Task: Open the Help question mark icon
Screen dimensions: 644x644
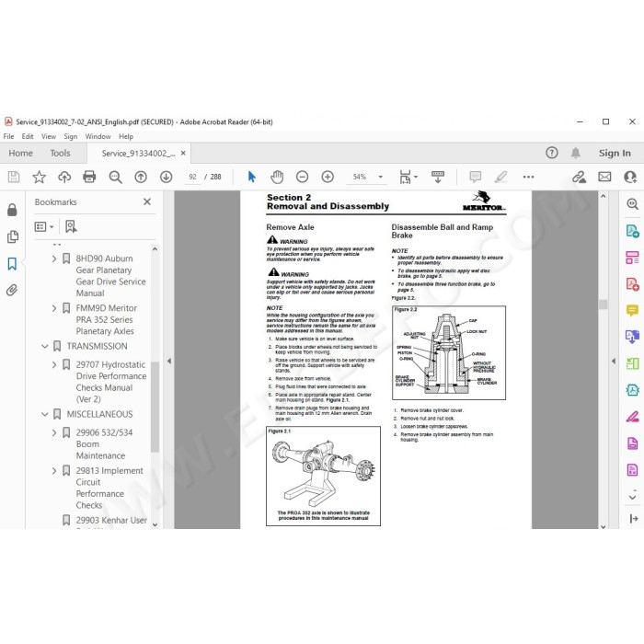Action: 552,154
